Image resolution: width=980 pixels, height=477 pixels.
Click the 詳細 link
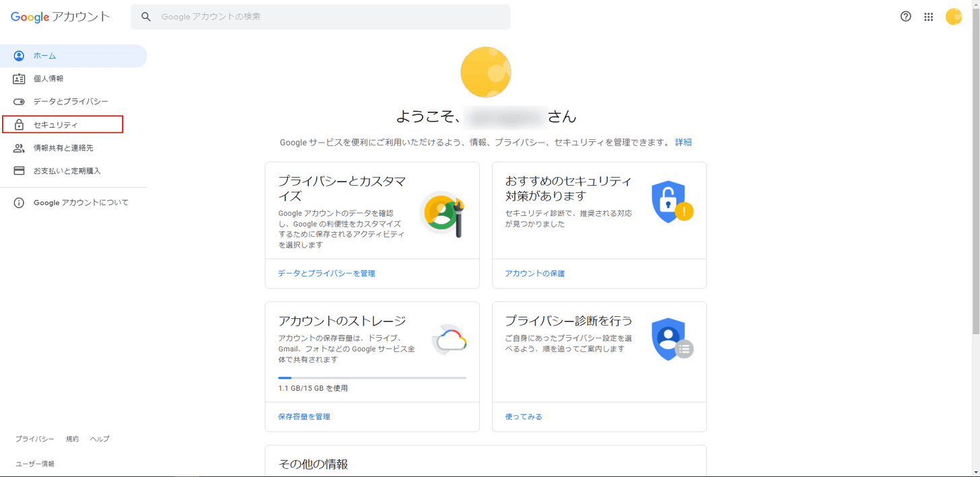click(x=683, y=143)
